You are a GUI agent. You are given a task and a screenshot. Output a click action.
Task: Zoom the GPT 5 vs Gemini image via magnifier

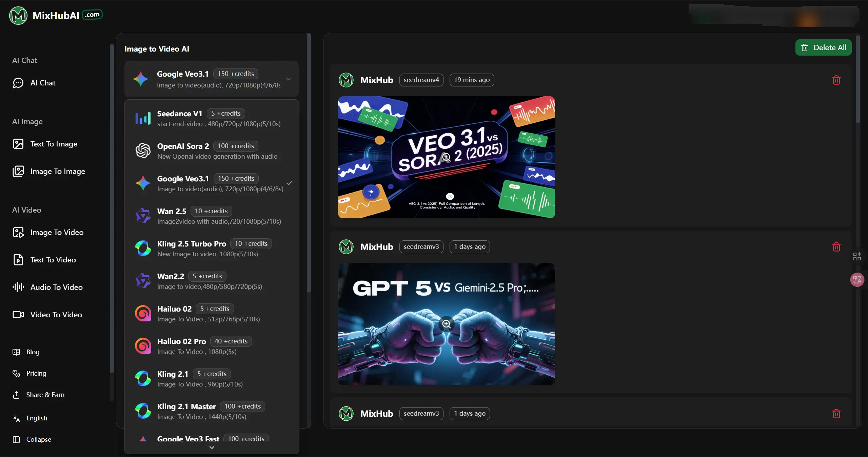pos(446,324)
